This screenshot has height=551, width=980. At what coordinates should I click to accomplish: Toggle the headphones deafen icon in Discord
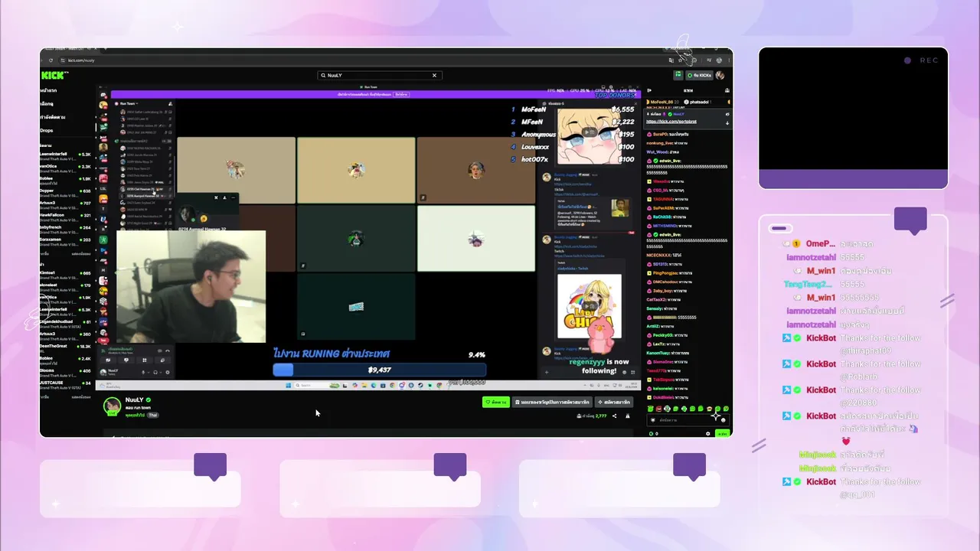[x=155, y=372]
